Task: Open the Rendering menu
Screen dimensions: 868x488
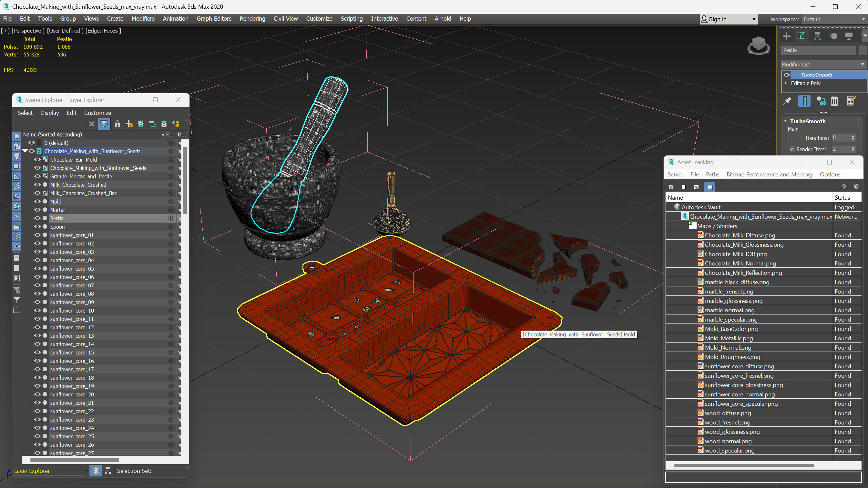Action: click(252, 18)
